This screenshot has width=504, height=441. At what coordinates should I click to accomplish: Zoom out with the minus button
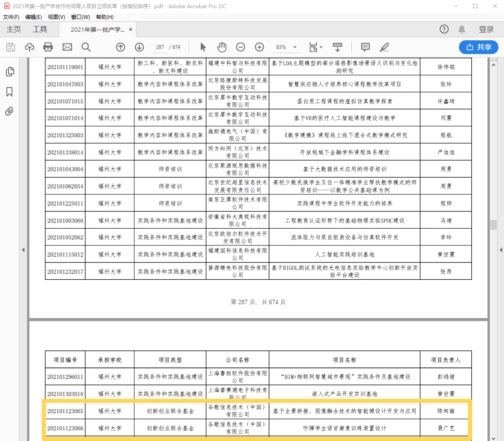coord(241,47)
